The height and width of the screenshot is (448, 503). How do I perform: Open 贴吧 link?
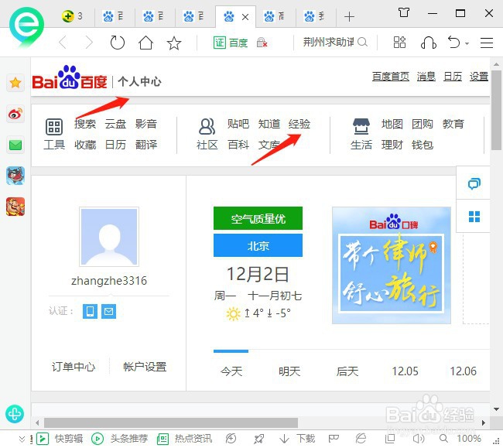[x=238, y=124]
